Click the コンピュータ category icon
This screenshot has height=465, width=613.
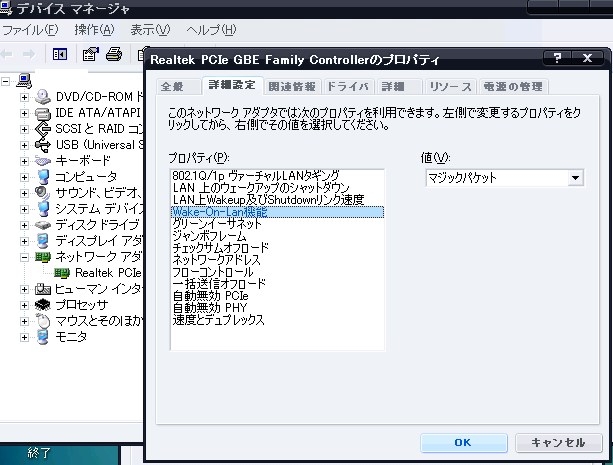point(43,177)
